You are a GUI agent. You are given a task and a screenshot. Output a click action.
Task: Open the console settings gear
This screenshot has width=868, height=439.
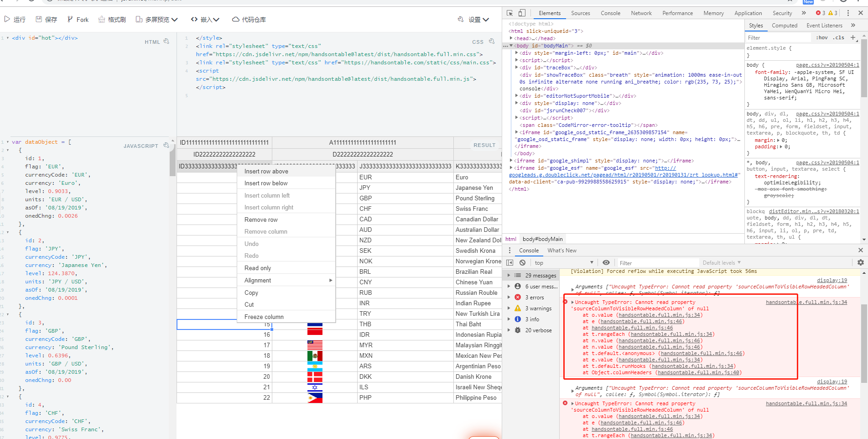click(860, 262)
